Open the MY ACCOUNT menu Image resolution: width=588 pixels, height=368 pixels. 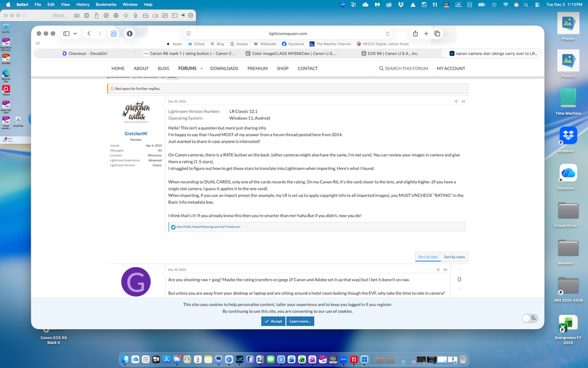pyautogui.click(x=451, y=68)
